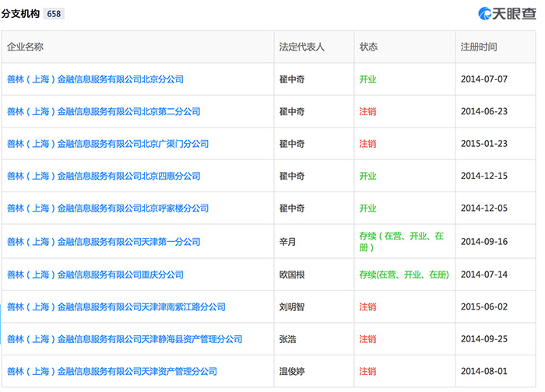Select 翟中奇 in the 北京分公司 row
Image resolution: width=545 pixels, height=392 pixels.
click(292, 79)
